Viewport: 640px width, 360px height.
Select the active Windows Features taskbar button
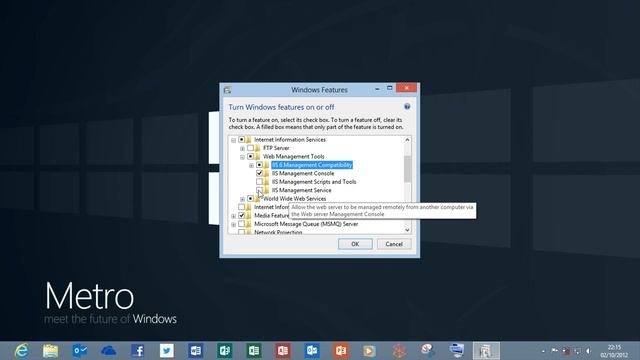[486, 351]
